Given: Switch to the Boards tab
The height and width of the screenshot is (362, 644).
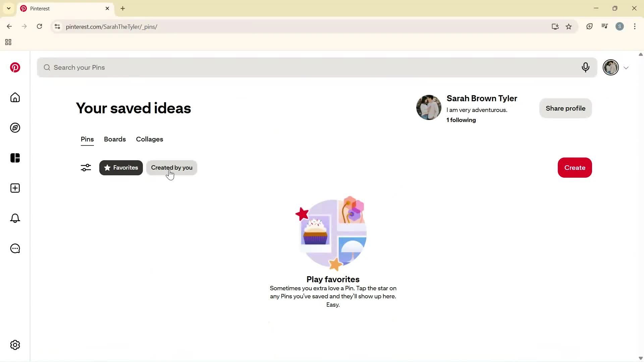Looking at the screenshot, I should click(114, 139).
